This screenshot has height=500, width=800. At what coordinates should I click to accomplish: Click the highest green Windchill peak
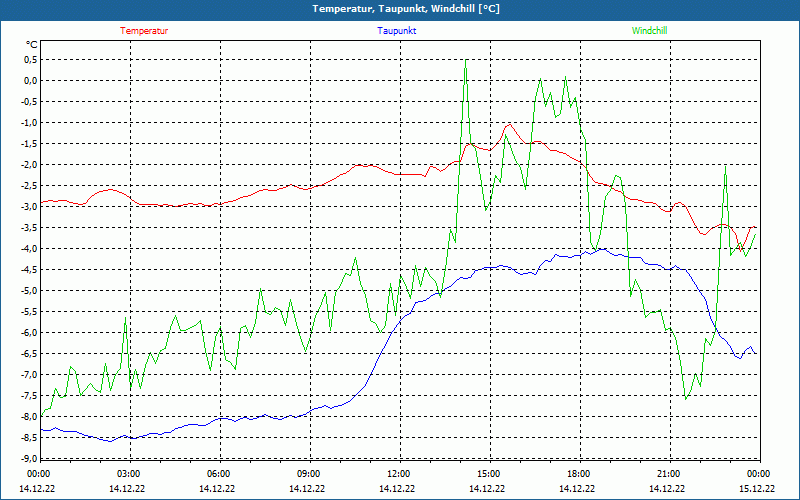(x=466, y=66)
